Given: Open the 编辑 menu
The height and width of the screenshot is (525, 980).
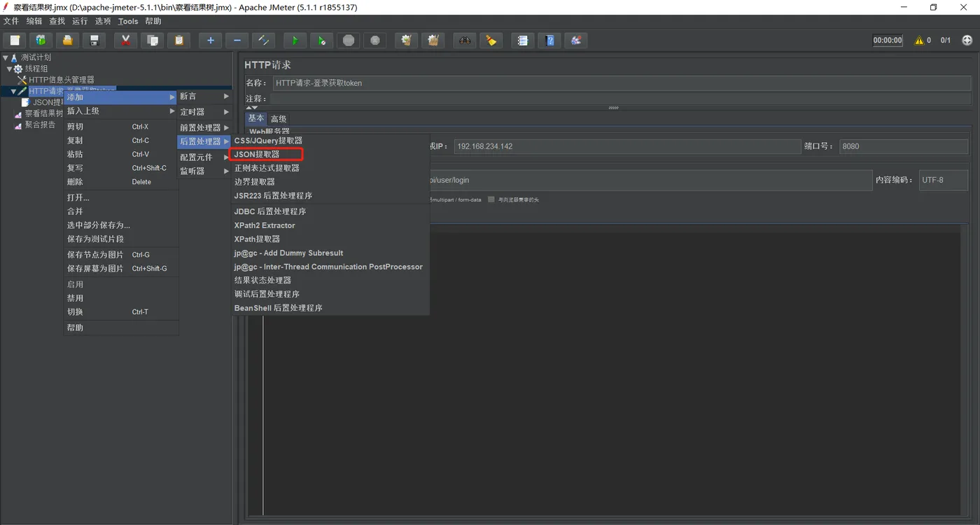Looking at the screenshot, I should [34, 21].
